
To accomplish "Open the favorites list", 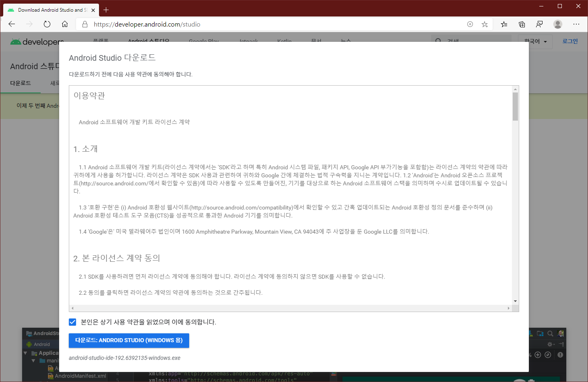I will click(504, 24).
